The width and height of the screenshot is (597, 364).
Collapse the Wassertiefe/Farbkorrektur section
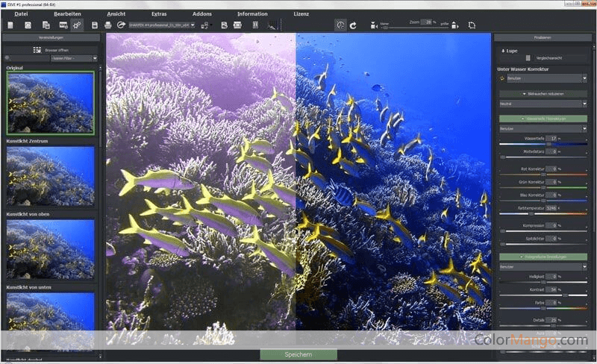coord(543,119)
